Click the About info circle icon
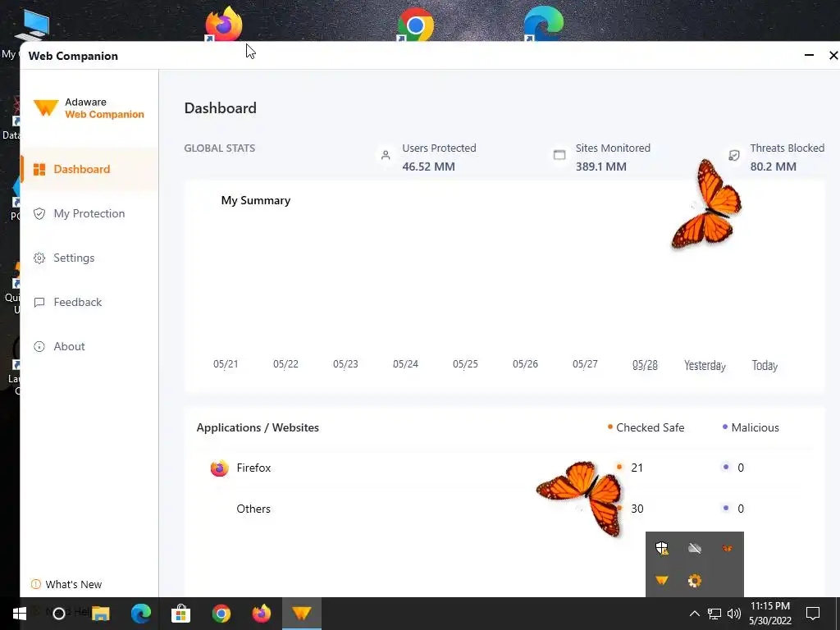 click(39, 347)
